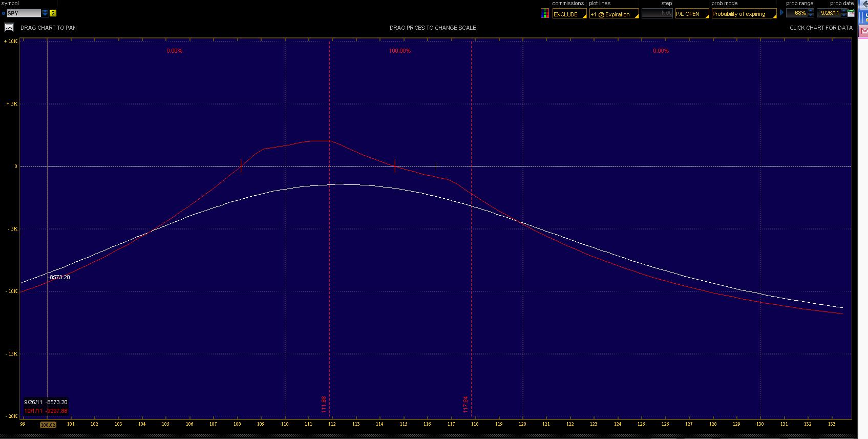Click the blue dot left of symbol field

tap(4, 13)
